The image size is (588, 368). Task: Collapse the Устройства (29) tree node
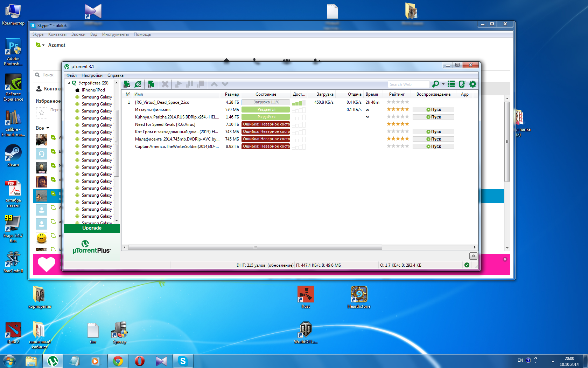[69, 83]
